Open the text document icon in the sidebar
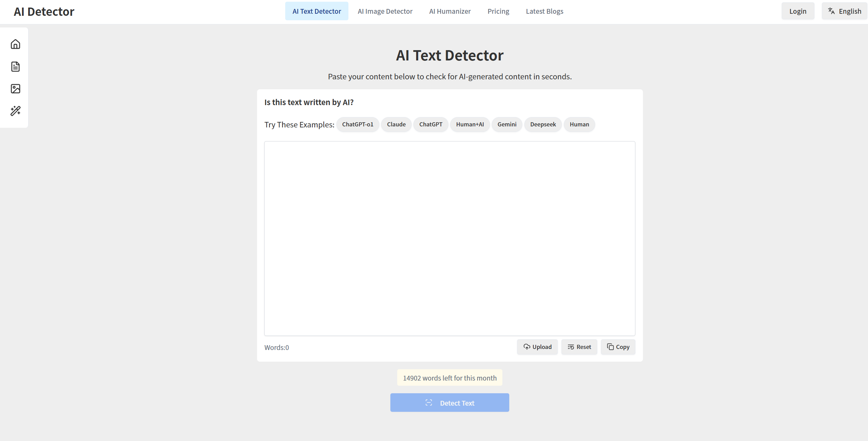The width and height of the screenshot is (868, 441). pyautogui.click(x=15, y=67)
